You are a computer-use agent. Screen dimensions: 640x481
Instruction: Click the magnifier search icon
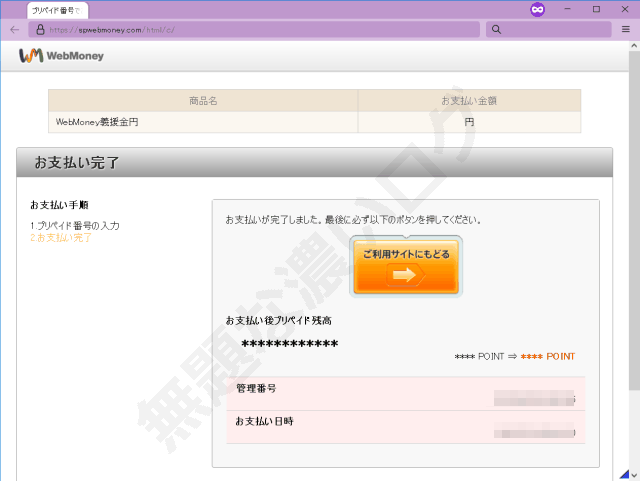[x=496, y=29]
